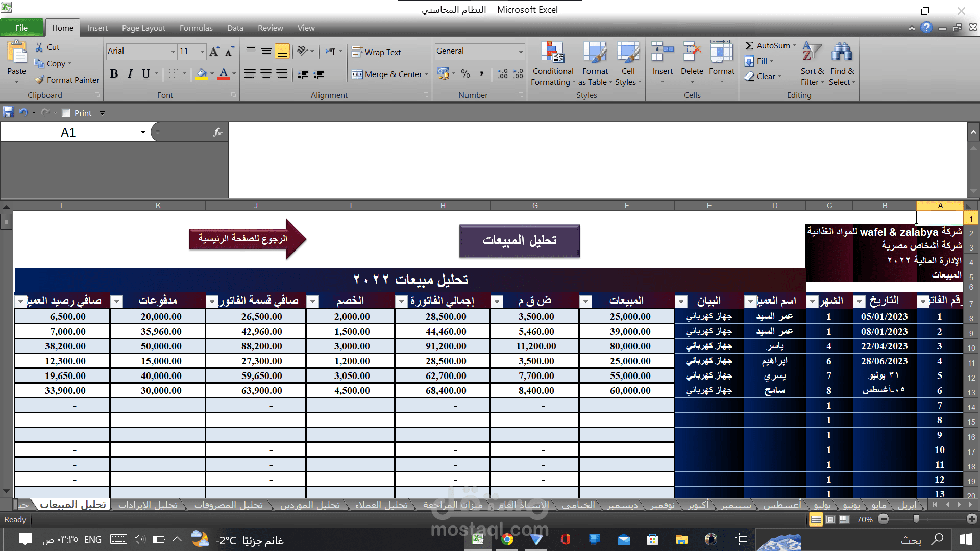Click الرجوع للصفحة الرئيسية arrow button
This screenshot has width=980, height=551.
(x=247, y=239)
